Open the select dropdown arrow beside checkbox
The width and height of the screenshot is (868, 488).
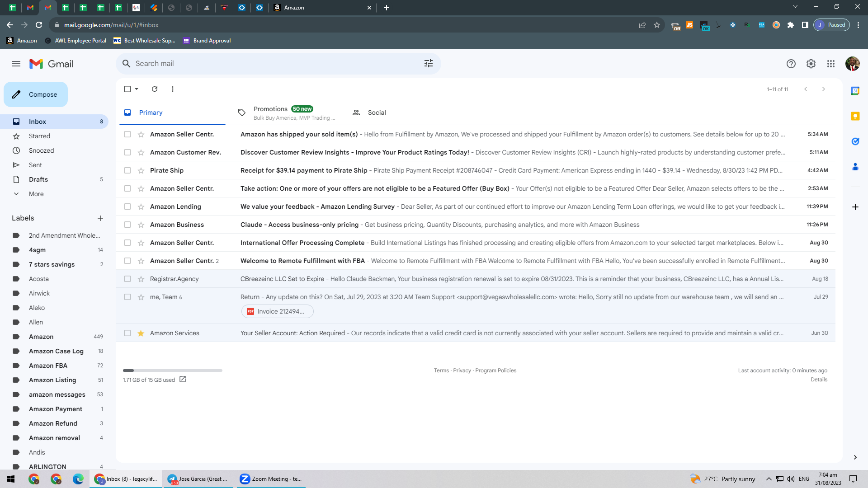point(137,89)
